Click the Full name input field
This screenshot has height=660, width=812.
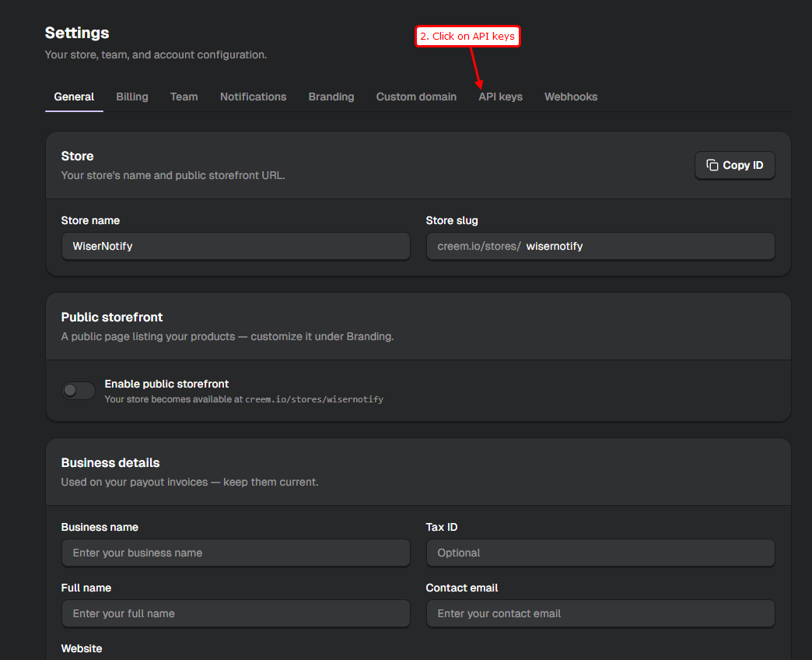pos(236,613)
